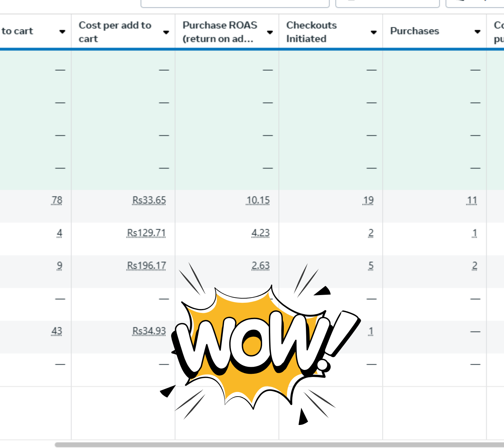Open the Purchase ROAS column dropdown arrow
Image resolution: width=504 pixels, height=448 pixels.
click(x=270, y=32)
